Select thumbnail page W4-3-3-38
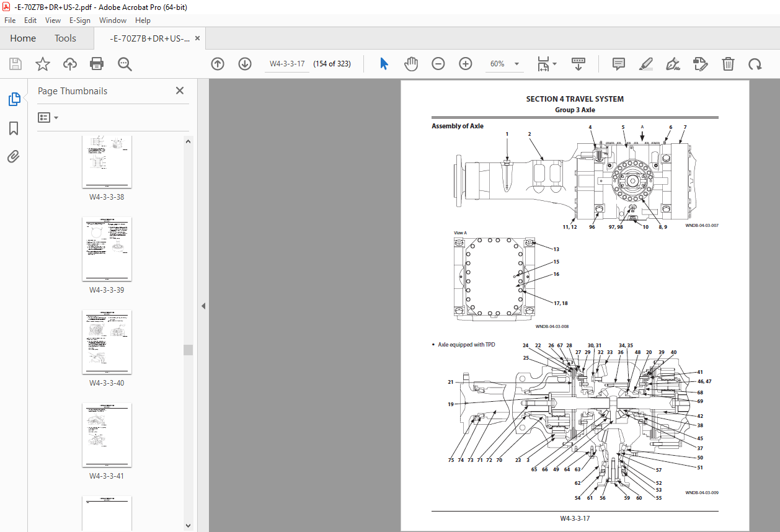This screenshot has height=532, width=780. point(107,162)
